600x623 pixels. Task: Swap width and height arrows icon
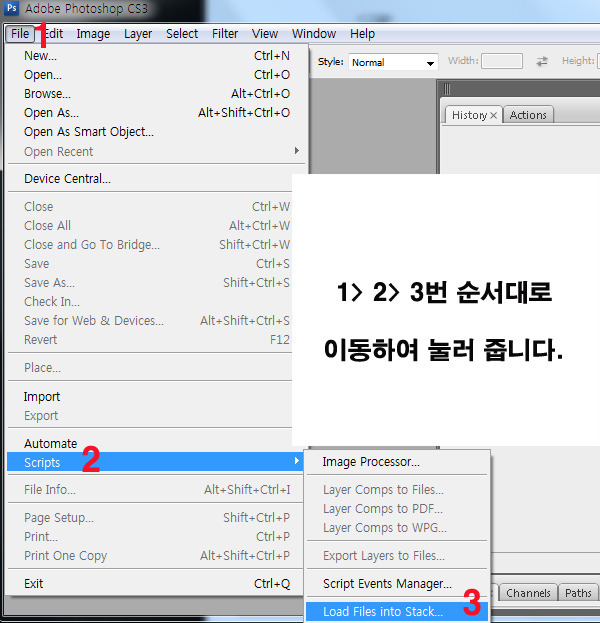click(x=542, y=61)
